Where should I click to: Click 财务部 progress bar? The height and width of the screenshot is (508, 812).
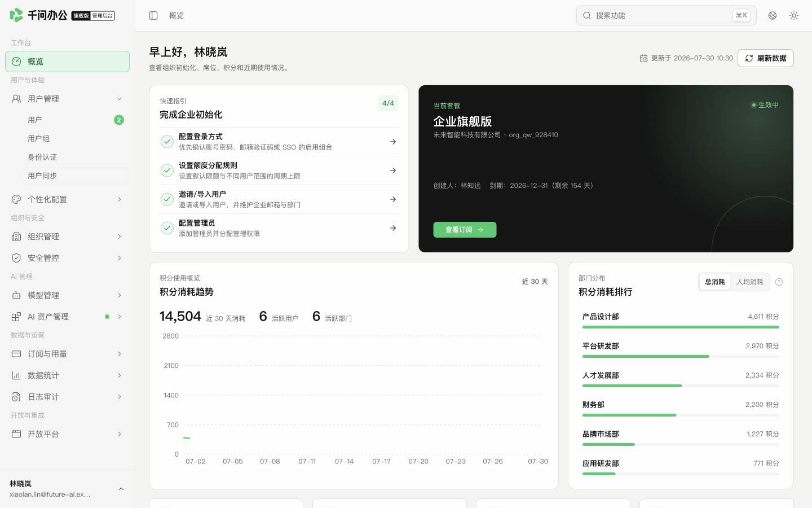tap(681, 415)
